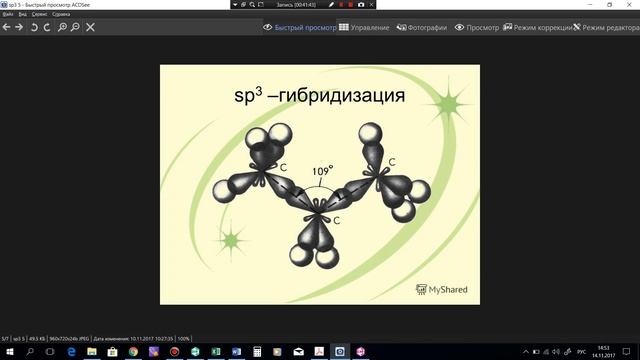
Task: Open clock and calendar at 14:53
Action: [604, 351]
